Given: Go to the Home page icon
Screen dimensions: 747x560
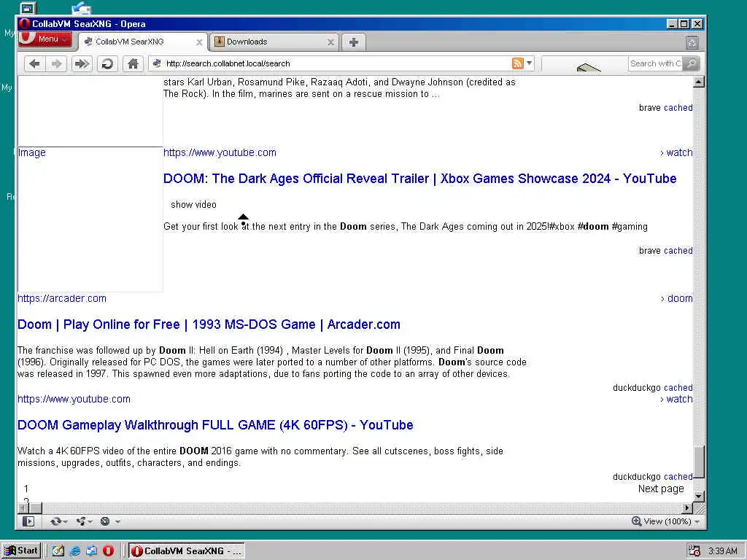Looking at the screenshot, I should (133, 63).
